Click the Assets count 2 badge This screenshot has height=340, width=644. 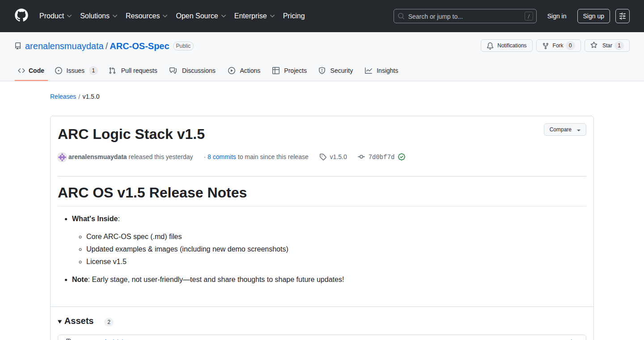(109, 322)
